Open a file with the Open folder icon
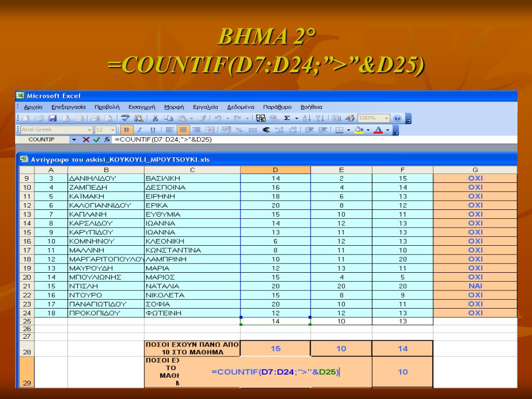 39,118
